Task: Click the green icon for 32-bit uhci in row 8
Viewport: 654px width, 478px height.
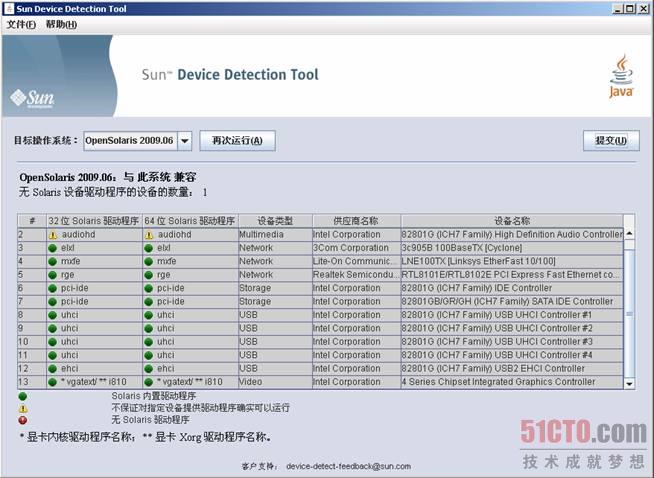Action: point(53,315)
